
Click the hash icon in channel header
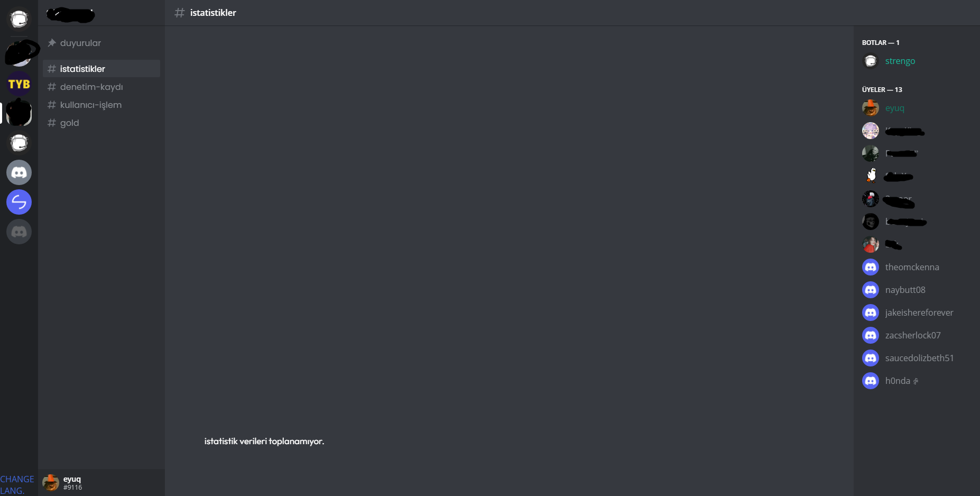[x=180, y=13]
